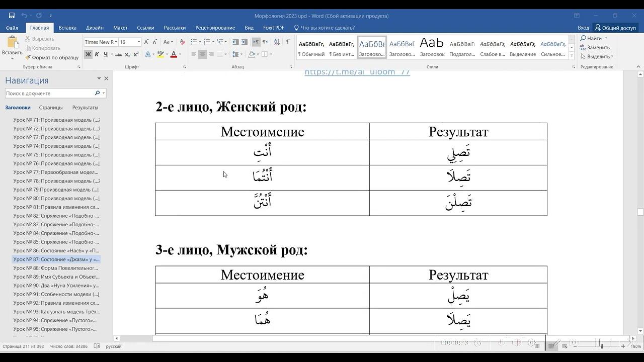The height and width of the screenshot is (362, 644).
Task: Undo the last action
Action: tap(24, 16)
